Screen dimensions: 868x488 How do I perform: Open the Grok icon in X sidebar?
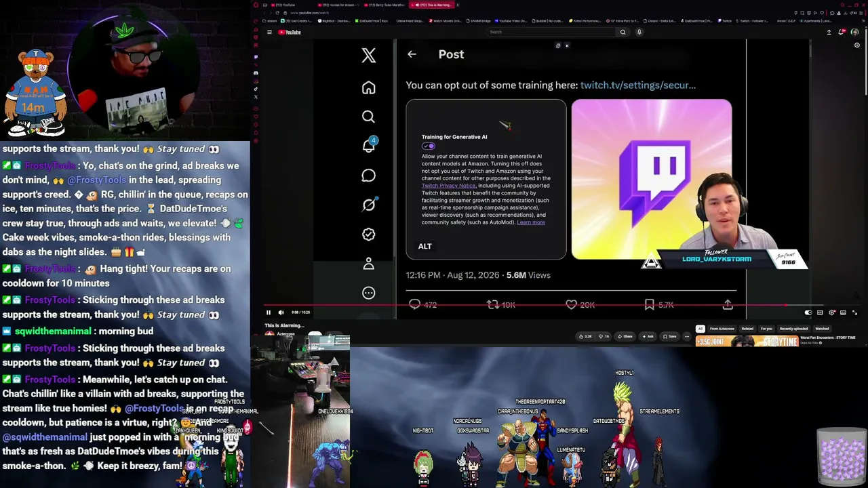(x=368, y=205)
